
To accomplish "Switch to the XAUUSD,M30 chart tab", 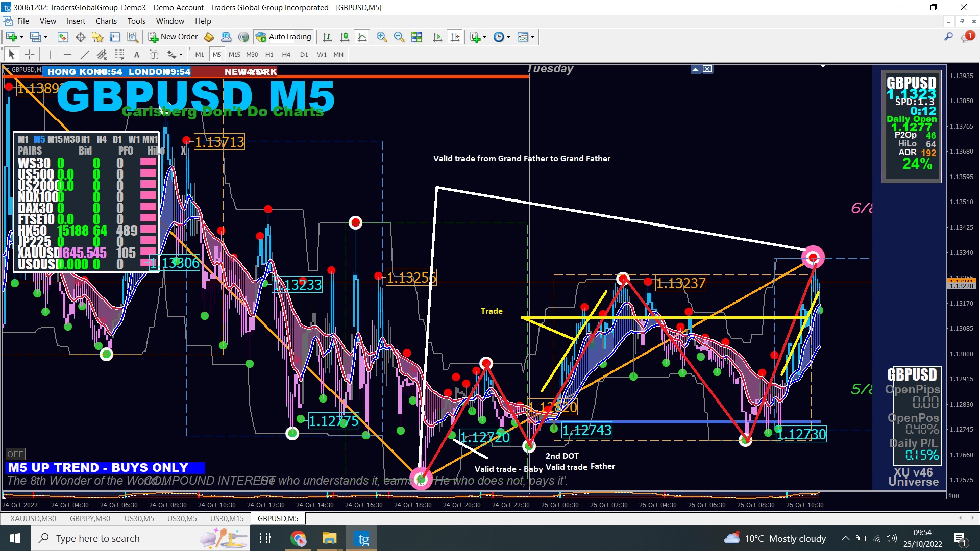I will point(33,518).
